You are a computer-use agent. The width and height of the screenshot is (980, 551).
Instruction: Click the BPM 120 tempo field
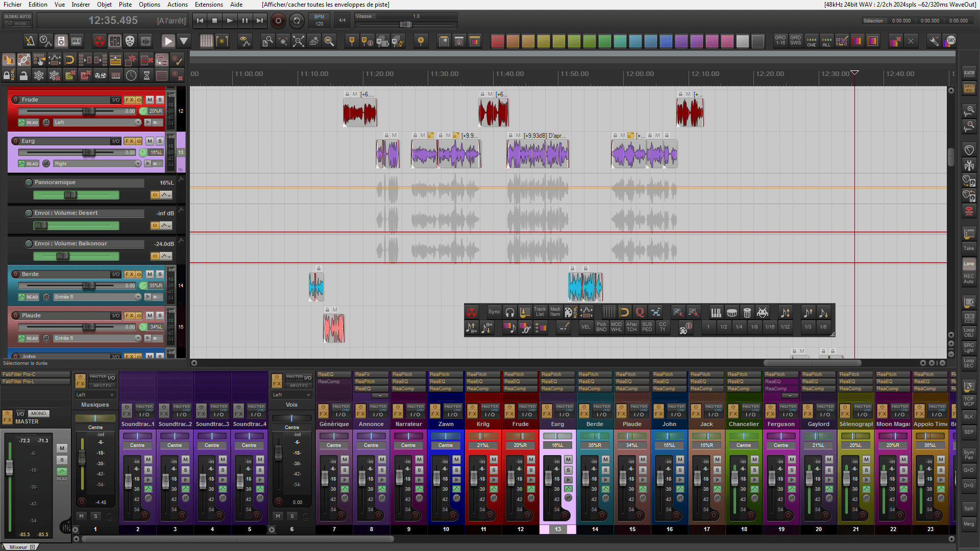[x=319, y=20]
